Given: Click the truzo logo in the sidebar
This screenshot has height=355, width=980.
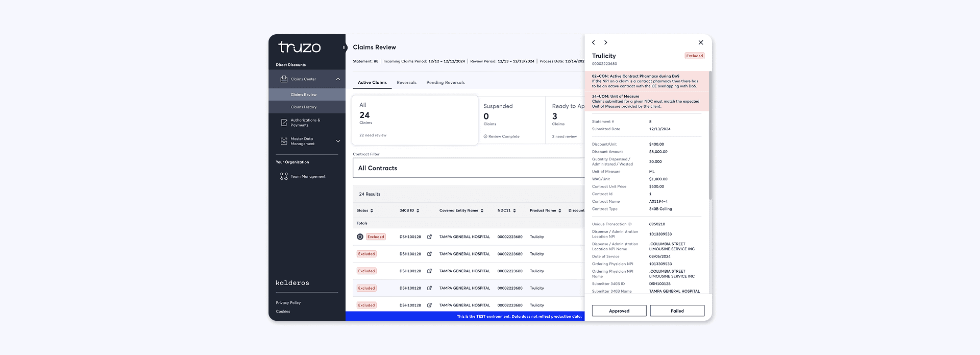Looking at the screenshot, I should click(300, 48).
